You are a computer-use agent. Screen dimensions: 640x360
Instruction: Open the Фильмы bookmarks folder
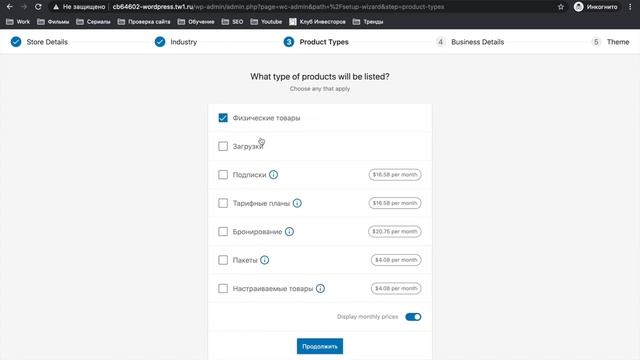click(x=53, y=22)
